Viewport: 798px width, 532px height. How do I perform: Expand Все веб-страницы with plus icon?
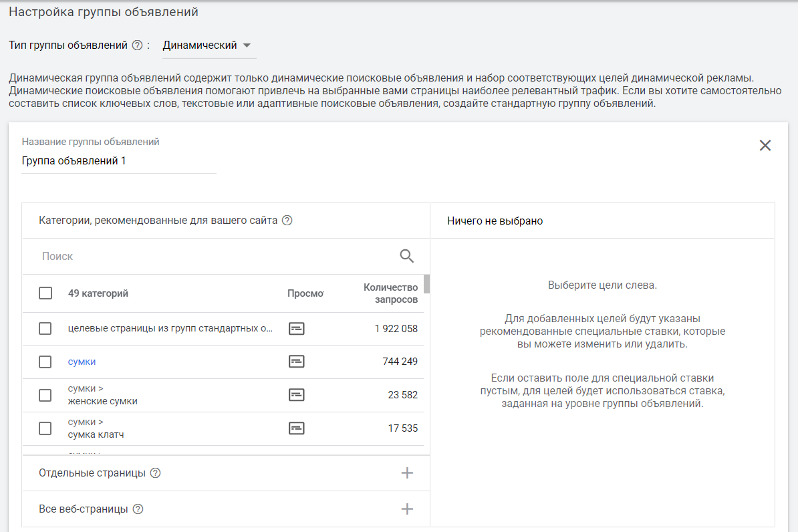pos(406,509)
